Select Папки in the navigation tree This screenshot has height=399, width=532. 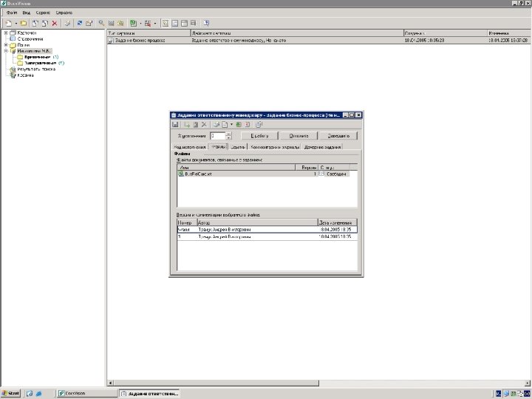(24, 45)
